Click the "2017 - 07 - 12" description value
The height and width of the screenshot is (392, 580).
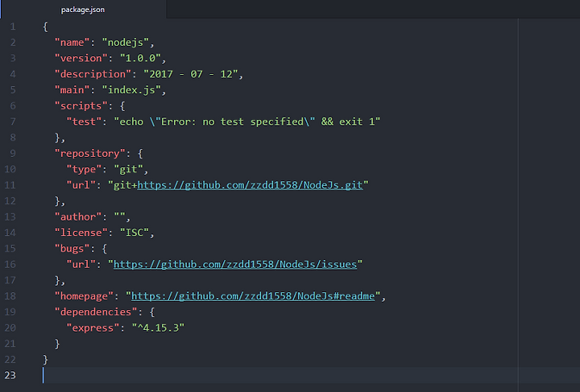[190, 74]
